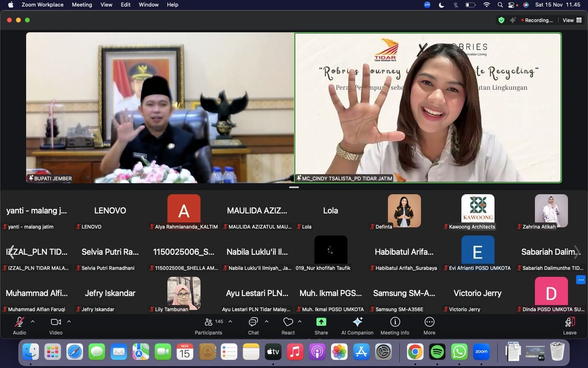Show Meeting info
The width and height of the screenshot is (588, 368).
click(395, 326)
